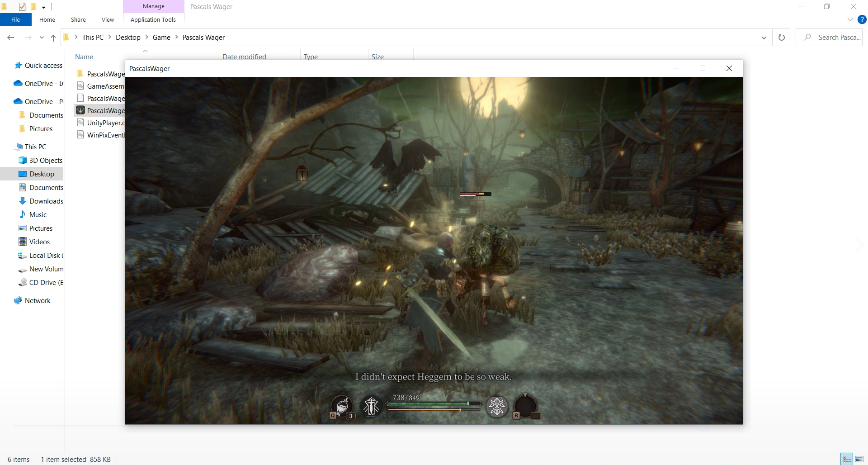Expand the address bar history dropdown
The image size is (868, 465).
point(764,38)
